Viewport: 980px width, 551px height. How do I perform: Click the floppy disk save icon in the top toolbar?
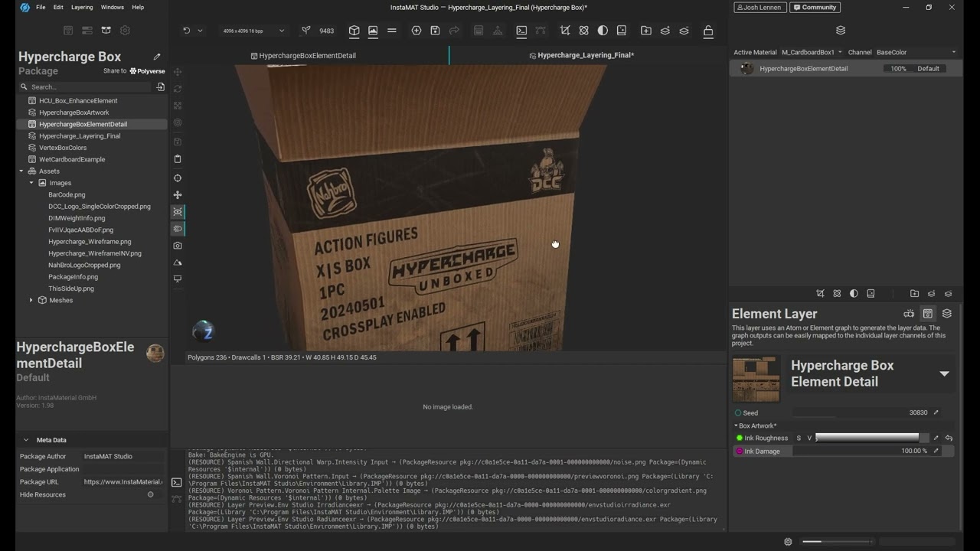(x=435, y=31)
